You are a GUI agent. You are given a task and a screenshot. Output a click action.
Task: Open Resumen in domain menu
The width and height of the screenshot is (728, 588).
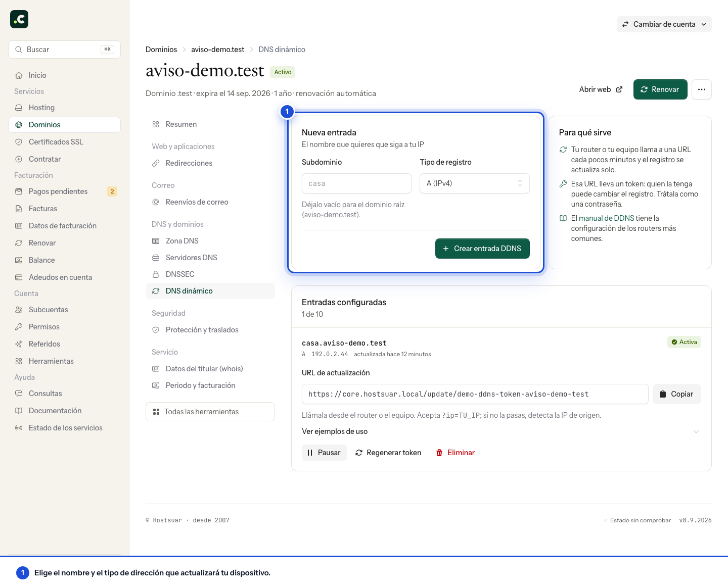click(x=210, y=124)
